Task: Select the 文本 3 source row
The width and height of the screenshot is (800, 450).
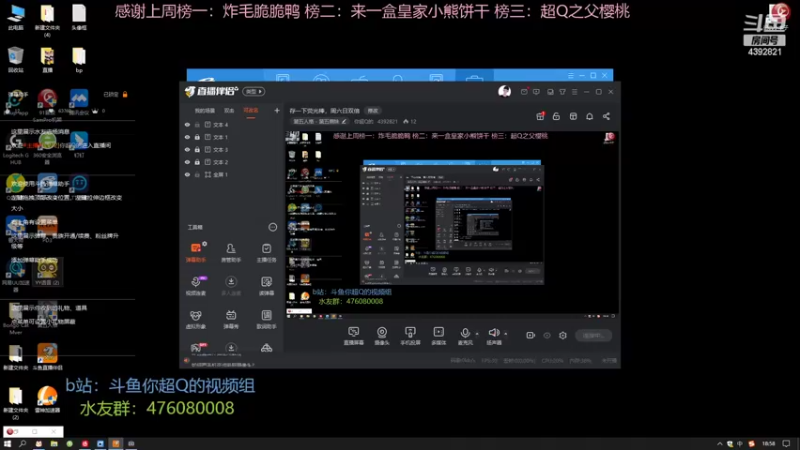Action: click(232, 149)
